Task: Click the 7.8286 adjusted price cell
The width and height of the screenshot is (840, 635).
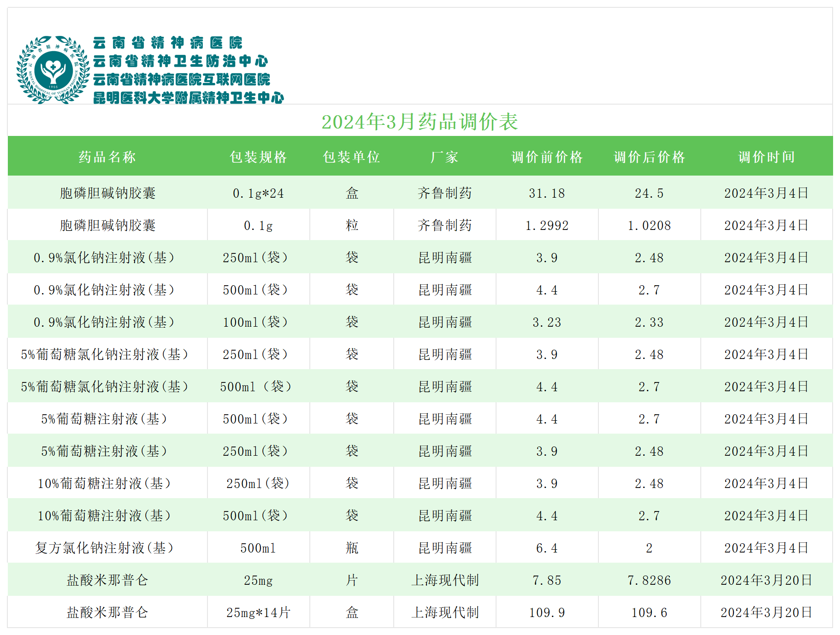Action: tap(649, 580)
